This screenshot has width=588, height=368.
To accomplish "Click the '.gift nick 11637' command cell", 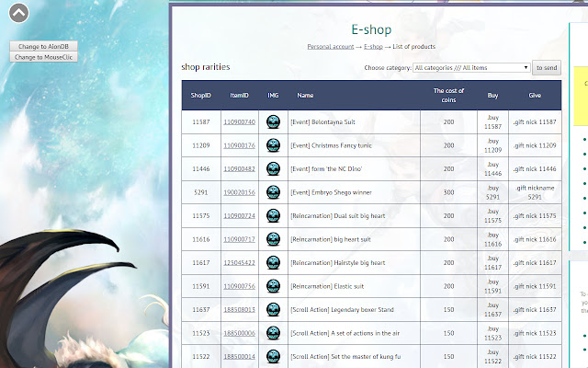I will click(535, 310).
